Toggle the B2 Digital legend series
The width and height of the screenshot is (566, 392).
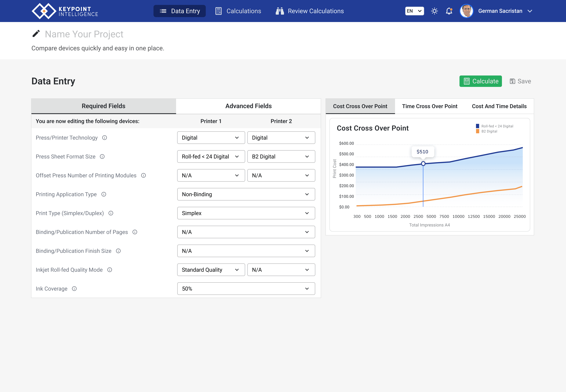click(487, 131)
